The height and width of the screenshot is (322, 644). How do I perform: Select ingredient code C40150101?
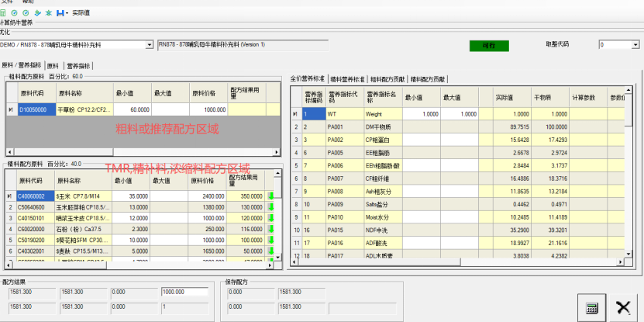(x=36, y=218)
